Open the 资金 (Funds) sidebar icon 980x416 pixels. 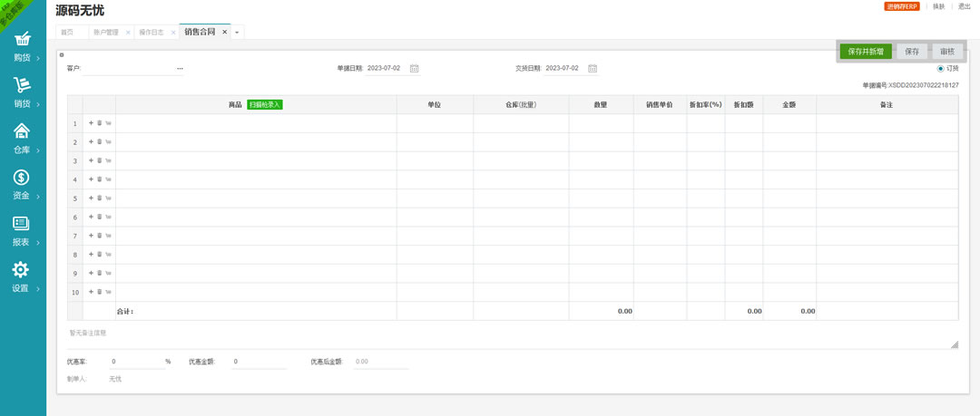(x=22, y=179)
